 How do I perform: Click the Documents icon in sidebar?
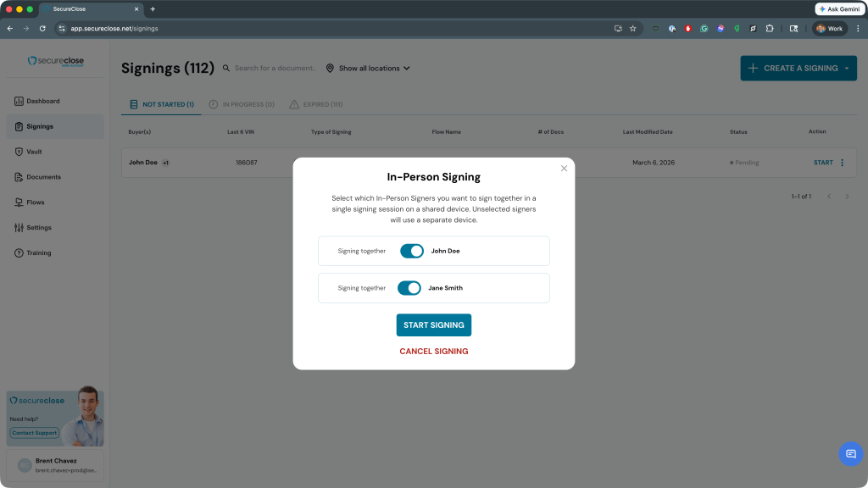click(19, 177)
